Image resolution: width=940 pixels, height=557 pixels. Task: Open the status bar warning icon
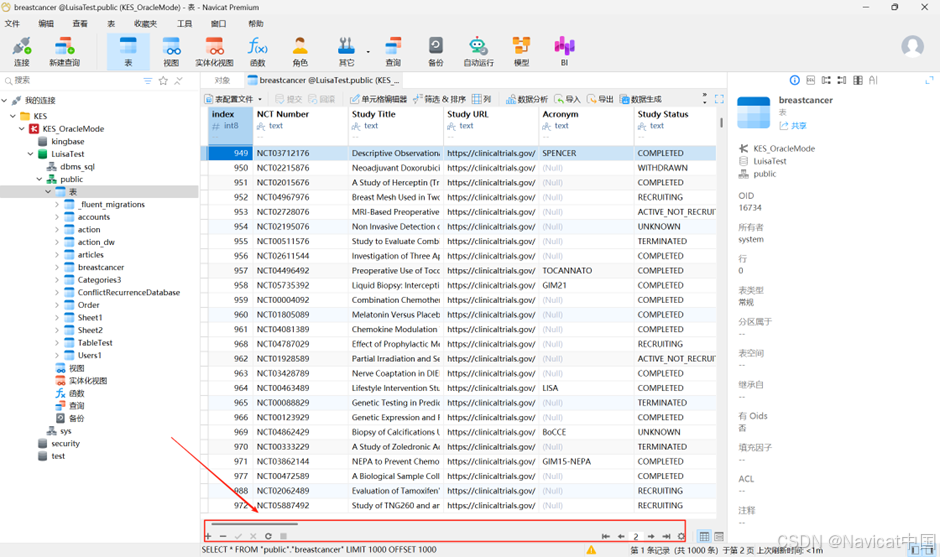591,550
